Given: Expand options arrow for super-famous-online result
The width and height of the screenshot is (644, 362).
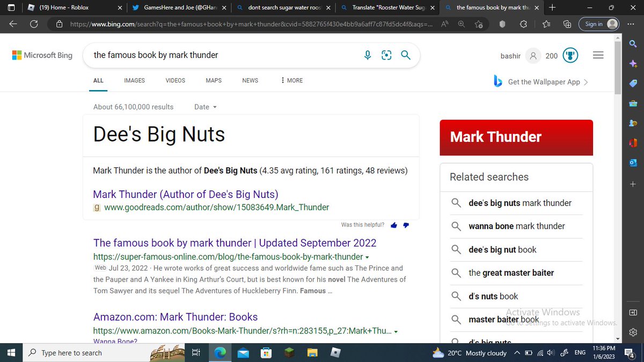Looking at the screenshot, I should [x=367, y=257].
